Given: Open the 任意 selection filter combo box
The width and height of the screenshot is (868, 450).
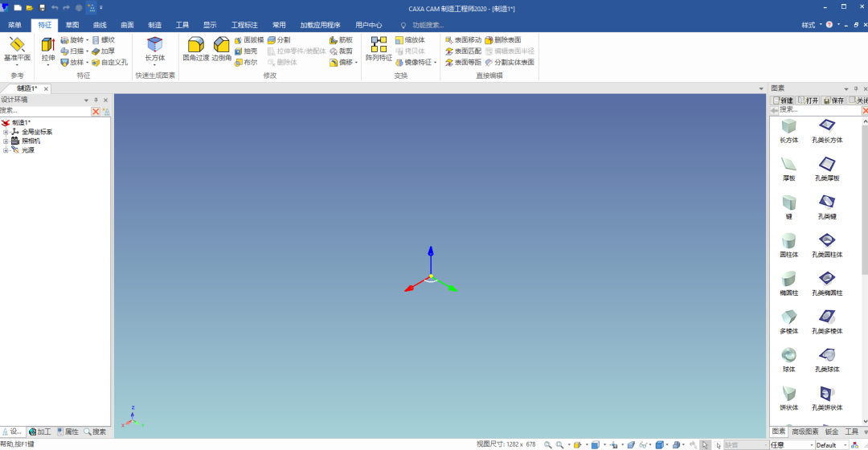Looking at the screenshot, I should (792, 445).
